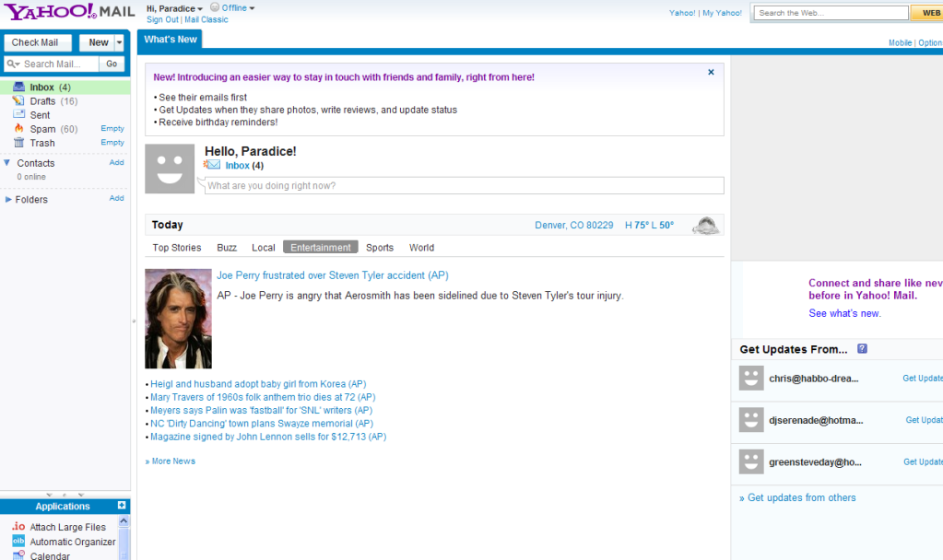Image resolution: width=943 pixels, height=560 pixels.
Task: Click the status update text field
Action: click(464, 186)
